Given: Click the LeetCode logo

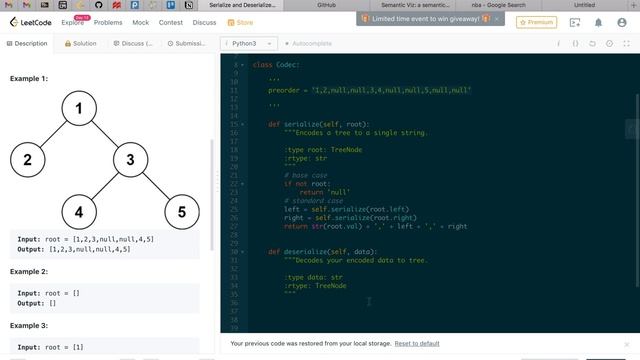Looking at the screenshot, I should 30,22.
